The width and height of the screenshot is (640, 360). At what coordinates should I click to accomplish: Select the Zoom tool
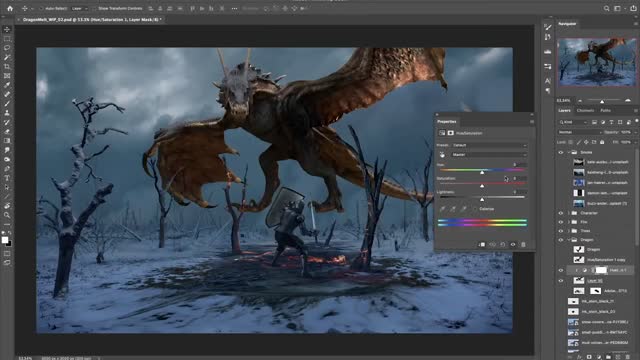(7, 215)
